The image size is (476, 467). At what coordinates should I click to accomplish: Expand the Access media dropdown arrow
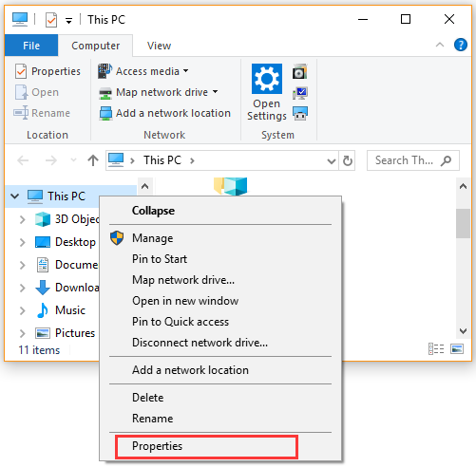pyautogui.click(x=186, y=71)
